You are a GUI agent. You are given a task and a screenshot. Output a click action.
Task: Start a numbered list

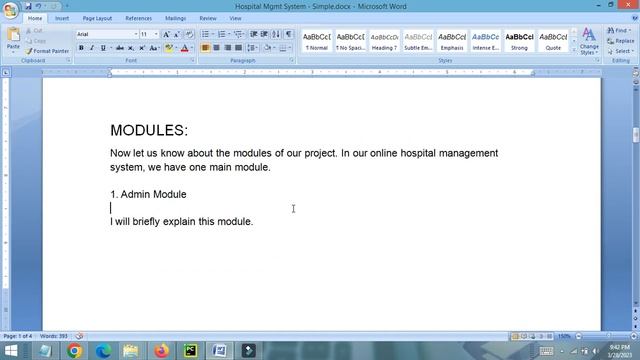(222, 34)
